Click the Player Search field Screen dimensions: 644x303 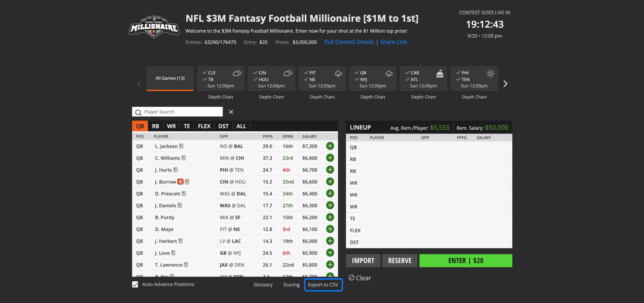178,112
